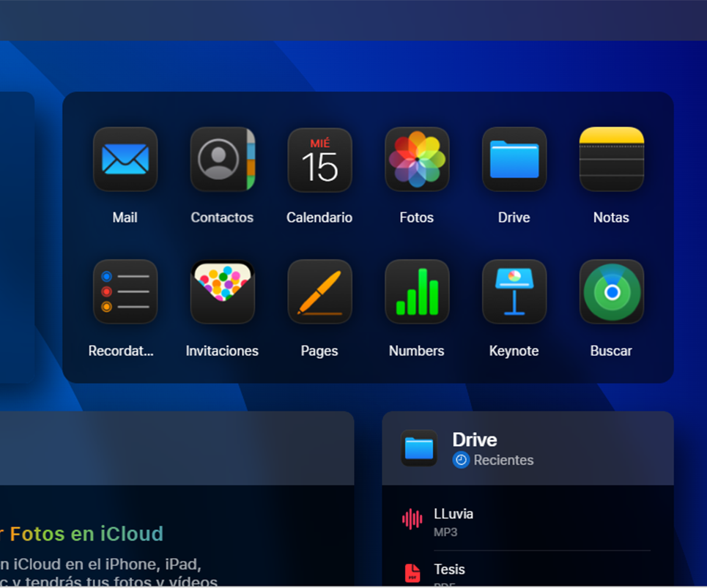This screenshot has height=588, width=707.
Task: Open the Mail app icon
Action: point(125,159)
